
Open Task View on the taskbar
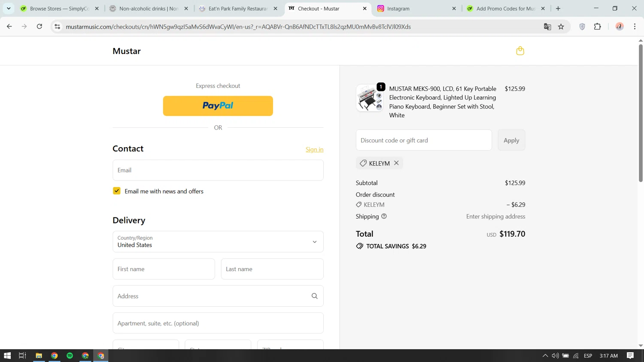pos(22,356)
